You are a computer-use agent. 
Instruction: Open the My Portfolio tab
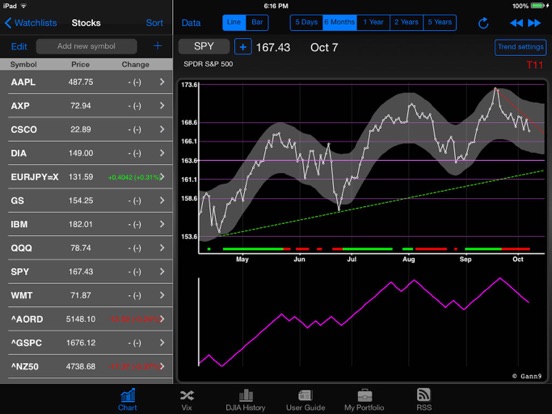tap(364, 400)
